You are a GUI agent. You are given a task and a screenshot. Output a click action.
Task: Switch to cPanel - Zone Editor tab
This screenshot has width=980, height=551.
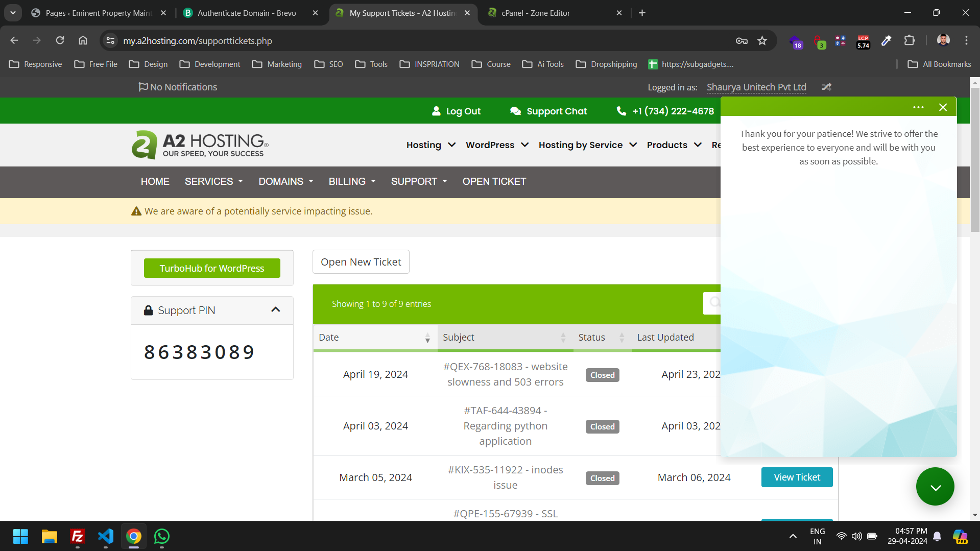point(535,13)
